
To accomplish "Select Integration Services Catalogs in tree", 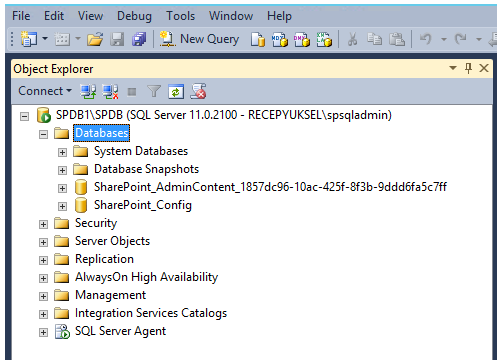I will [151, 313].
